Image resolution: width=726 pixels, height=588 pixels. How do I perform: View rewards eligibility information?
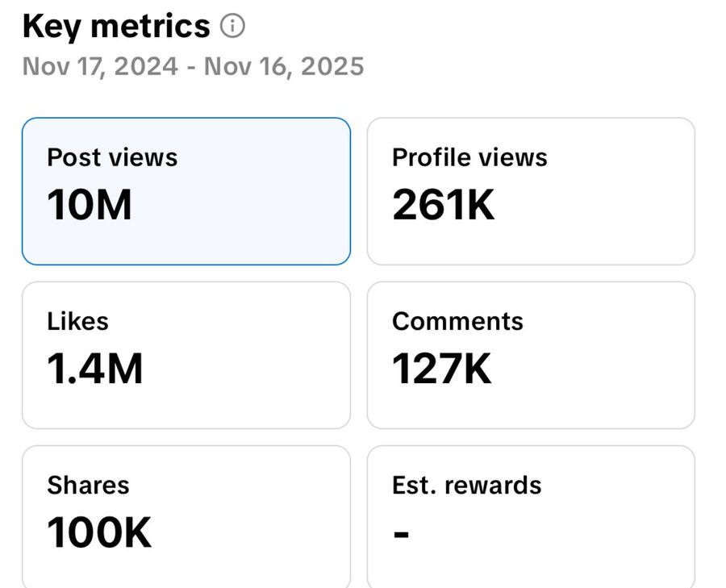[x=531, y=516]
